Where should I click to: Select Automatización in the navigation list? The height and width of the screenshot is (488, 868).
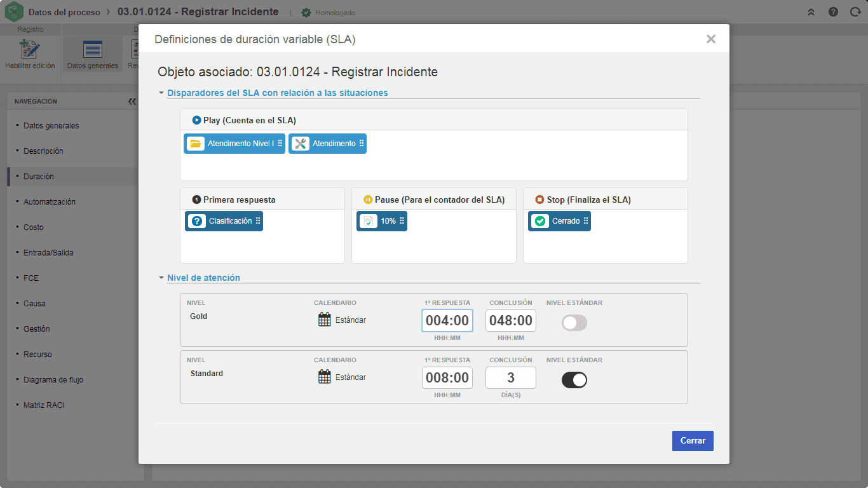[x=50, y=202]
